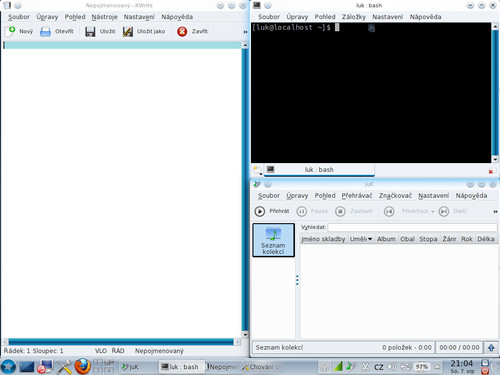This screenshot has width=500, height=375.
Task: Select Seznam kolekcí playlist icon
Action: 273,240
